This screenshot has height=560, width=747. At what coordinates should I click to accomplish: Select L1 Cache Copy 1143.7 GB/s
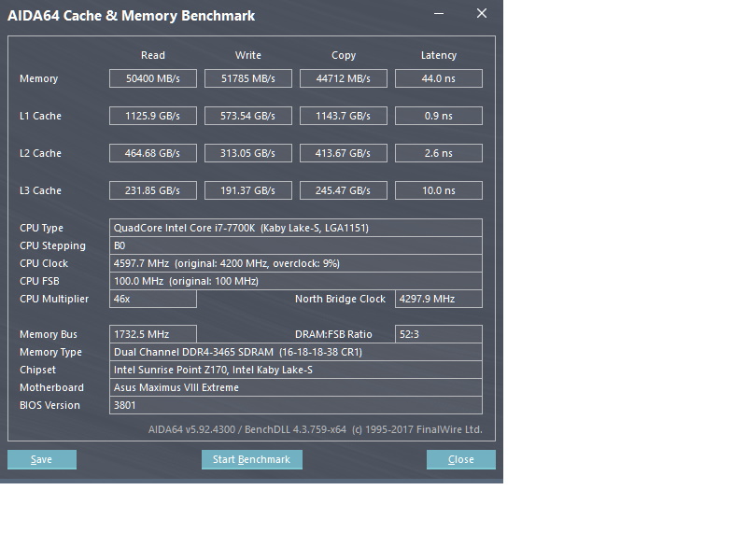coord(344,116)
